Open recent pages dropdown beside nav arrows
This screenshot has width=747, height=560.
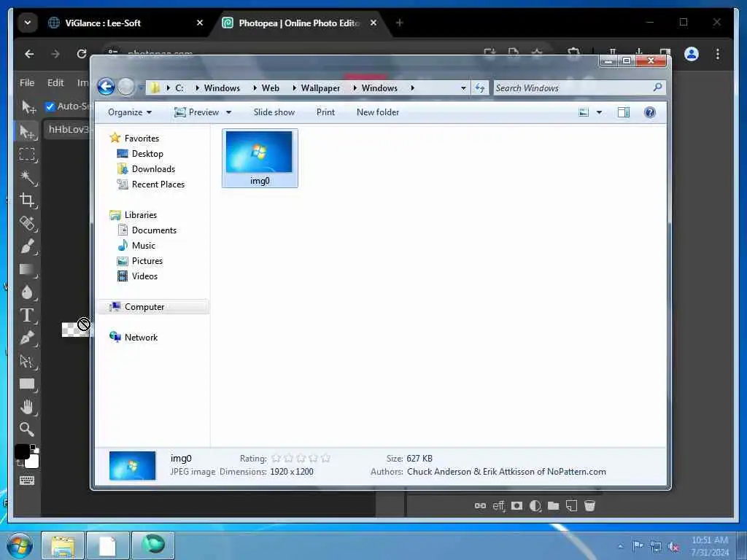(x=141, y=87)
